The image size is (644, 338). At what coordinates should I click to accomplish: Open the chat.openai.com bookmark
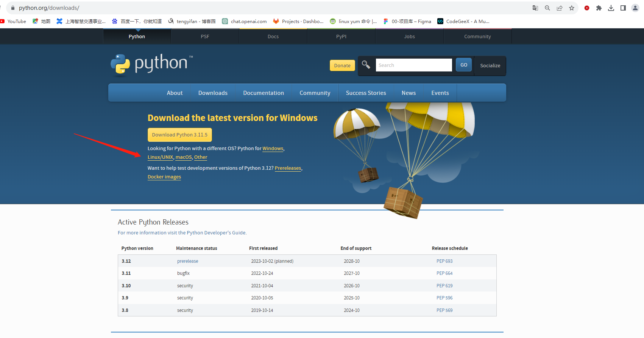tap(245, 22)
